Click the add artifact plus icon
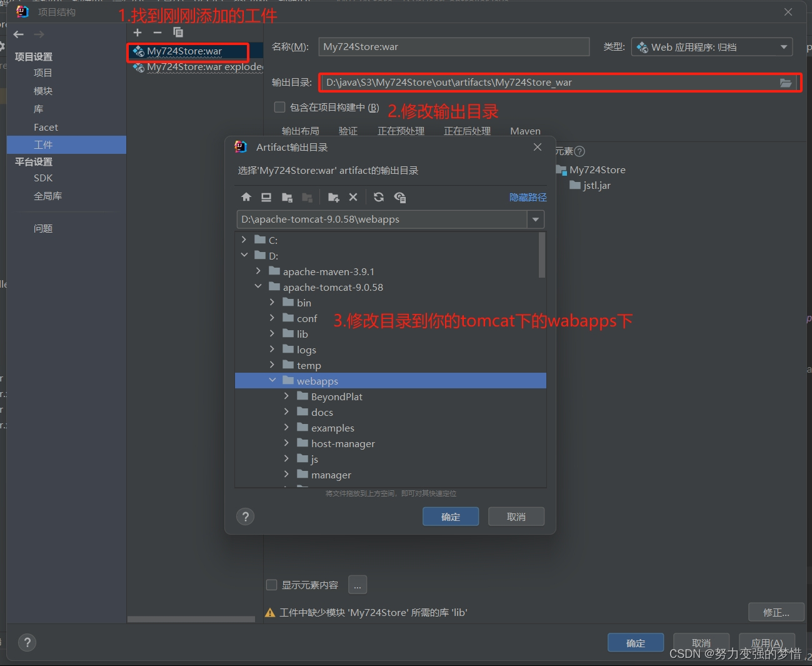The image size is (812, 666). point(138,33)
